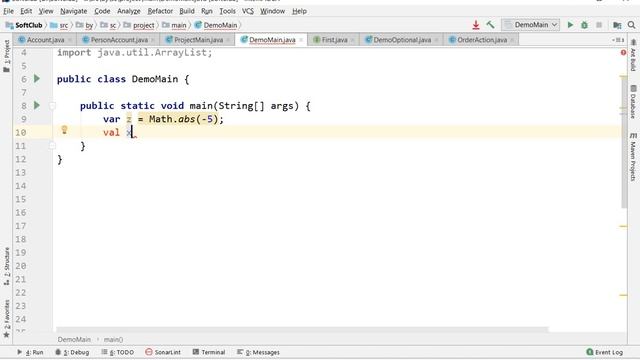Screen dimensions: 640x360
Task: Click the project breadcrumb folder
Action: coord(139,25)
